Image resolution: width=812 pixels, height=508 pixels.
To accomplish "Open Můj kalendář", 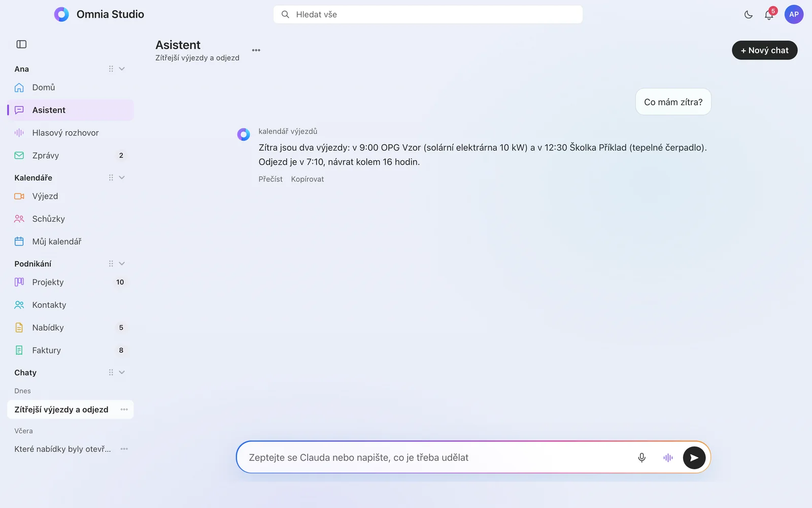I will 71,242.
